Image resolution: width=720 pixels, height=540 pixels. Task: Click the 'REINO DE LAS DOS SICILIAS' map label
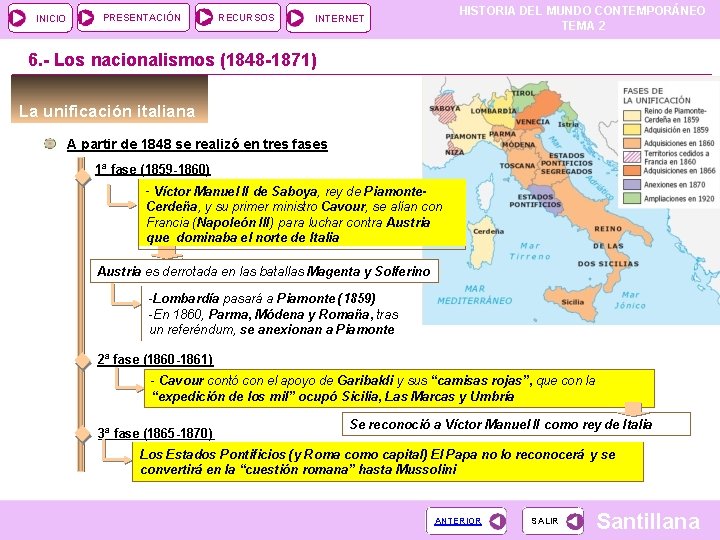tap(608, 246)
